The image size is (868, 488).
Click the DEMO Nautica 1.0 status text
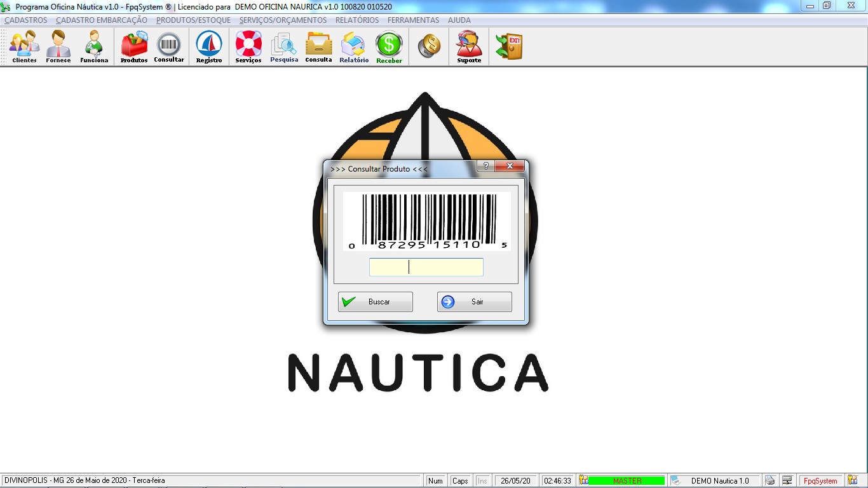click(720, 480)
